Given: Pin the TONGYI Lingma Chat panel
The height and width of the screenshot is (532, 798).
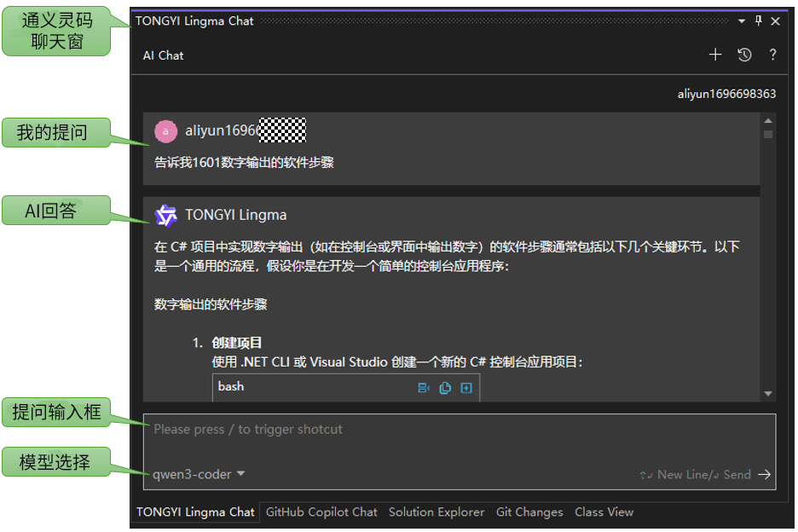Looking at the screenshot, I should pos(759,20).
